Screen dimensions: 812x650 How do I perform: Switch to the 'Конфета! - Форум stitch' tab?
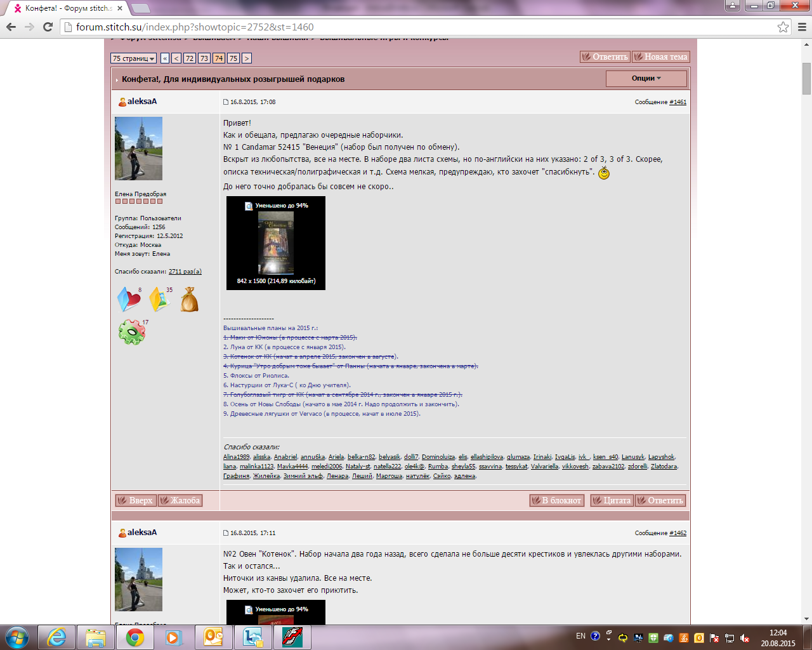(x=67, y=8)
